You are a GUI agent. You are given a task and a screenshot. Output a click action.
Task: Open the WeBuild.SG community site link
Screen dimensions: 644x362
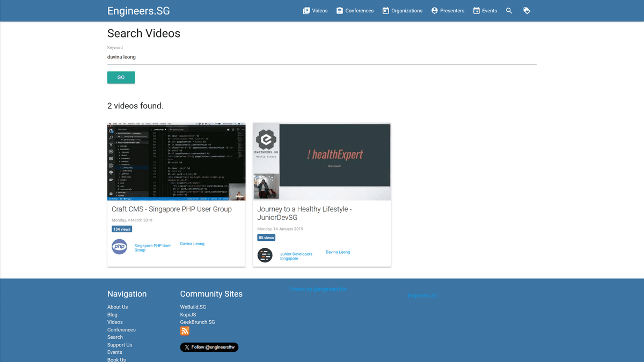tap(193, 307)
